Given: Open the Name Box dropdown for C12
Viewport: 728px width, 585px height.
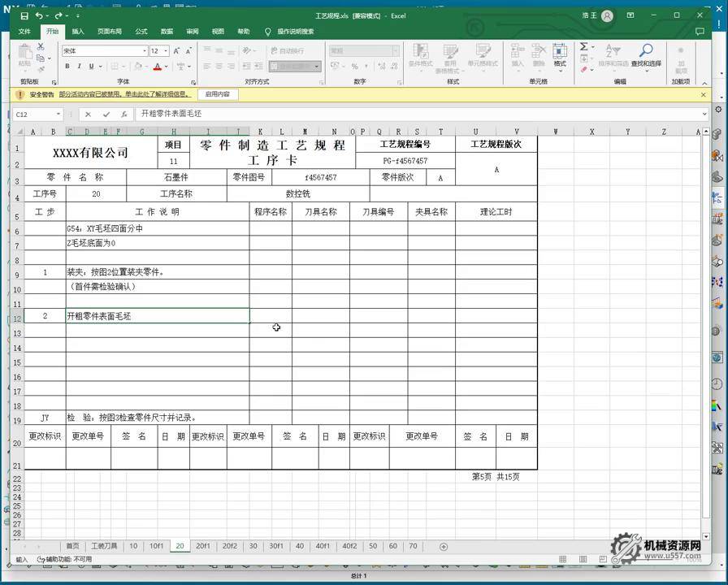Looking at the screenshot, I should [58, 115].
